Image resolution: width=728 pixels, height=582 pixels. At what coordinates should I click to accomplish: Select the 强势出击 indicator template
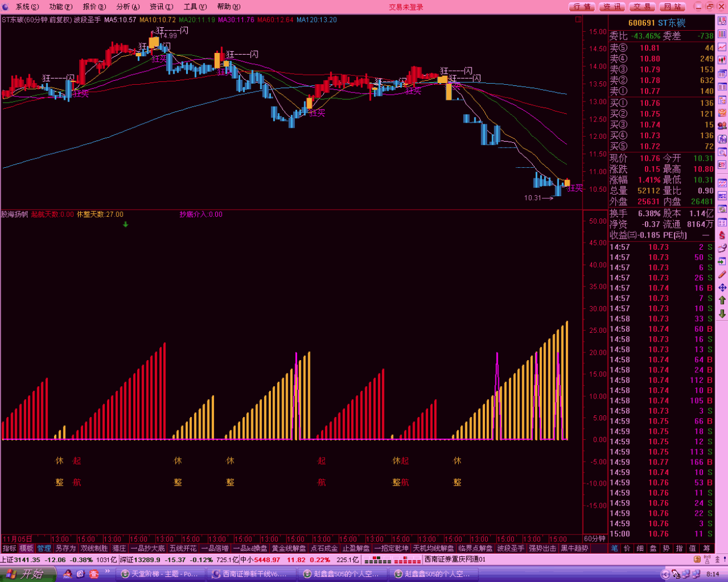click(542, 549)
